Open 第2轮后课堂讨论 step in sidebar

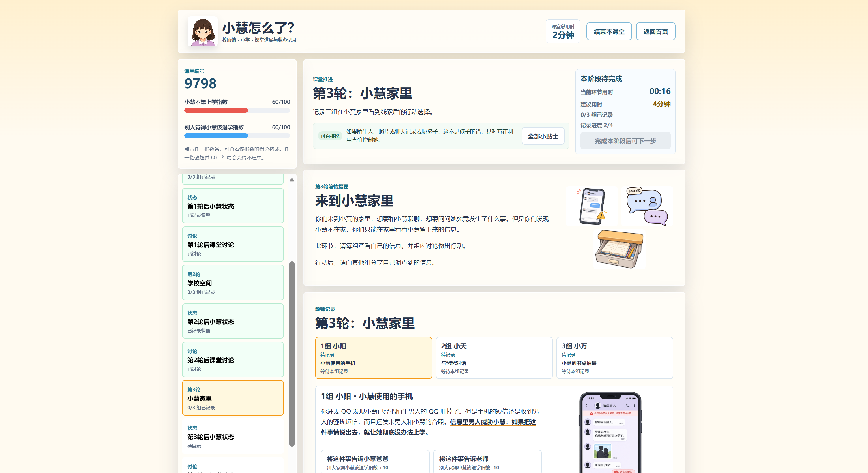[x=233, y=359]
